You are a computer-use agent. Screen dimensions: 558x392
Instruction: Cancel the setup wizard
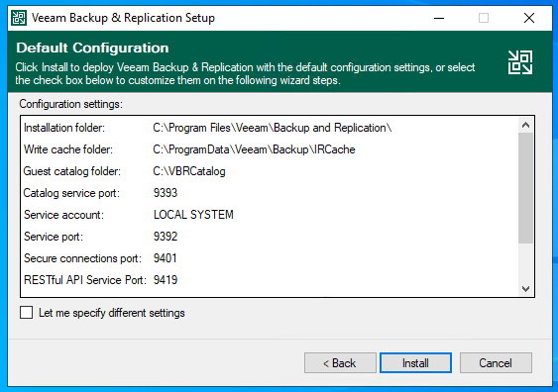(x=496, y=363)
